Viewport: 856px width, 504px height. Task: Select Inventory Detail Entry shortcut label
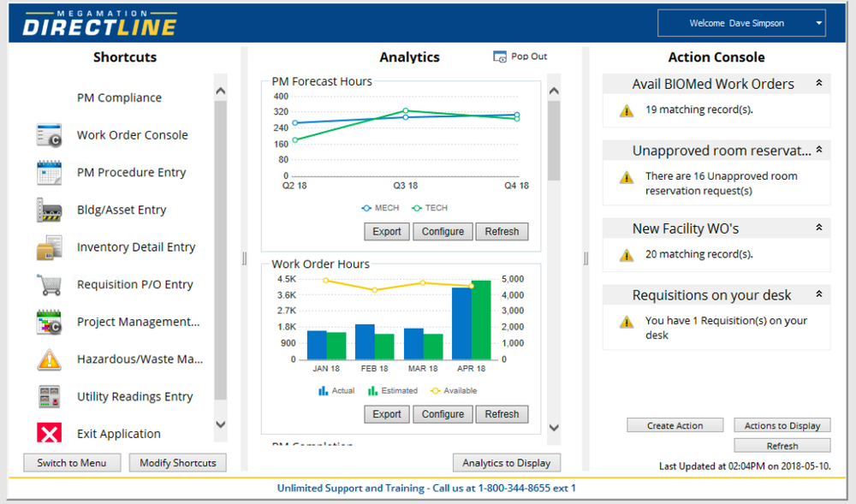coord(136,247)
